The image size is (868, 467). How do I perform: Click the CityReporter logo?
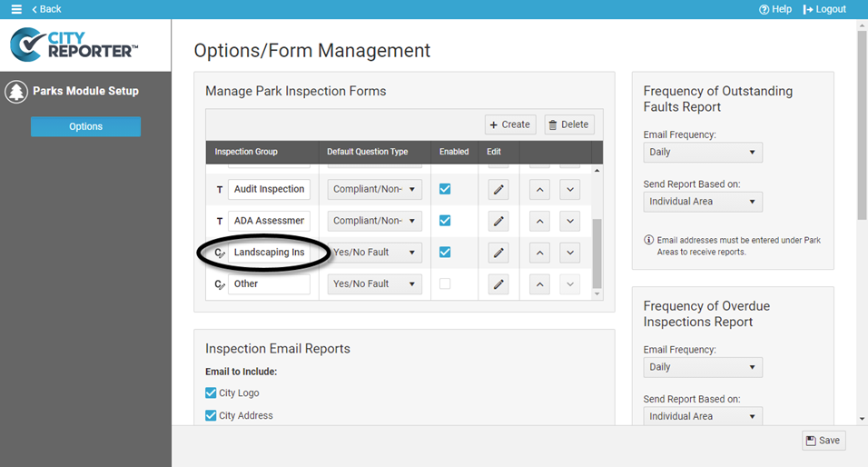click(74, 45)
